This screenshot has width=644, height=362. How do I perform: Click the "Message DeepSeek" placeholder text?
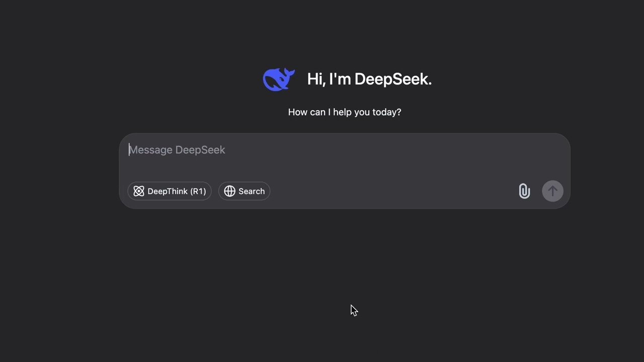177,150
